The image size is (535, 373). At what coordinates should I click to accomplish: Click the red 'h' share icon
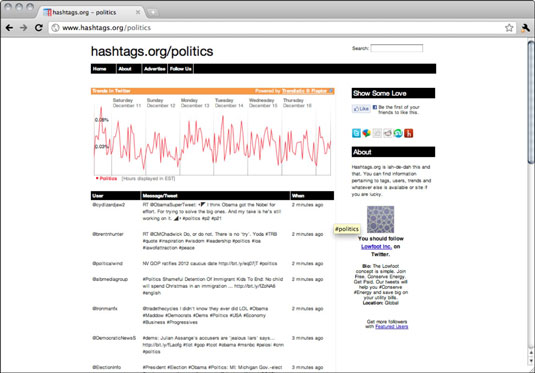[x=409, y=133]
